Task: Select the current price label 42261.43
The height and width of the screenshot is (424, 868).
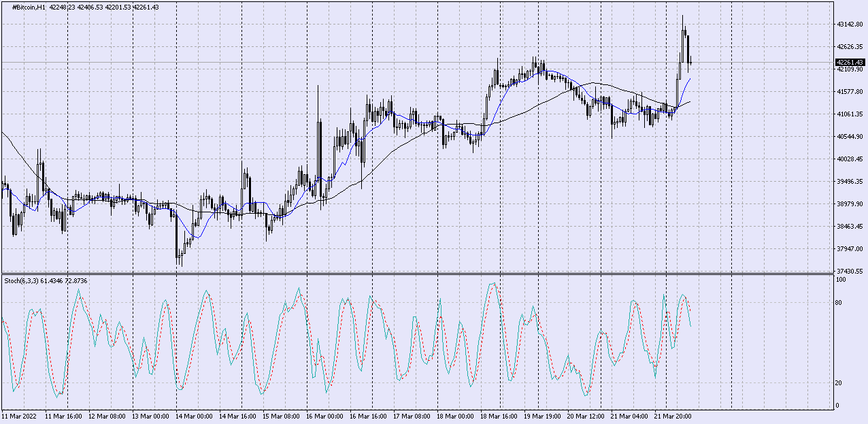Action: pos(848,63)
